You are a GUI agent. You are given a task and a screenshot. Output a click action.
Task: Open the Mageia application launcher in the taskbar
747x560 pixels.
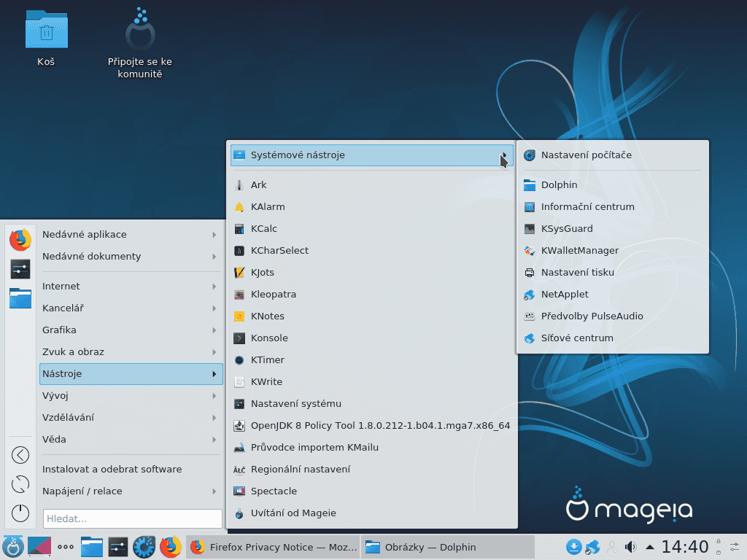(x=13, y=547)
